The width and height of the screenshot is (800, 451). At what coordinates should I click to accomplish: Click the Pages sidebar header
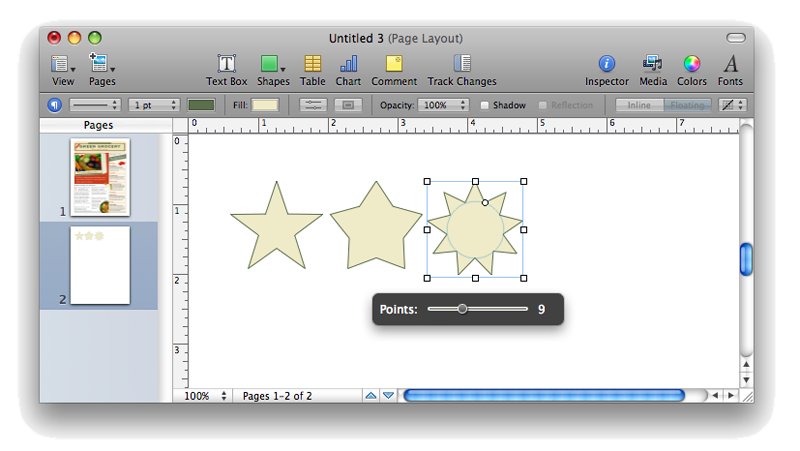[98, 125]
